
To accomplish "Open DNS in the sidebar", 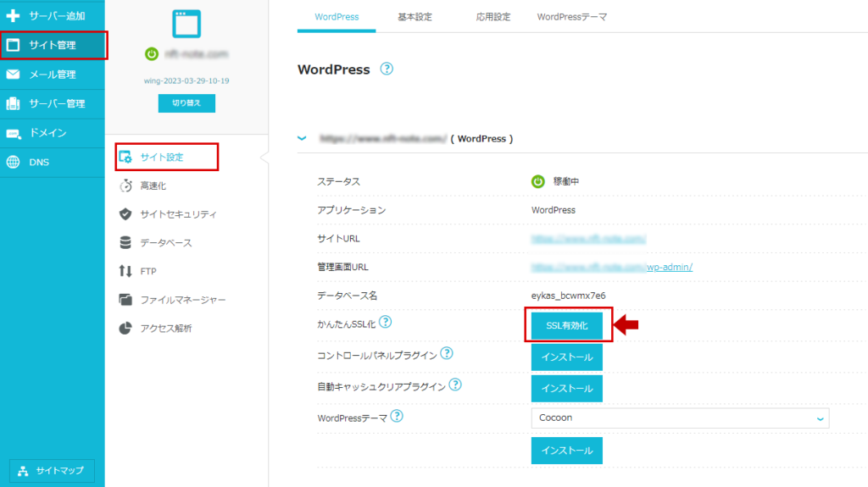I will (52, 162).
